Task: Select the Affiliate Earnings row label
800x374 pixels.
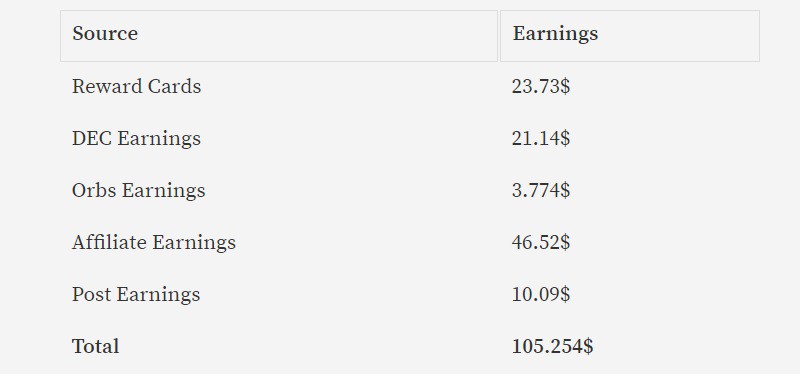Action: click(x=154, y=242)
